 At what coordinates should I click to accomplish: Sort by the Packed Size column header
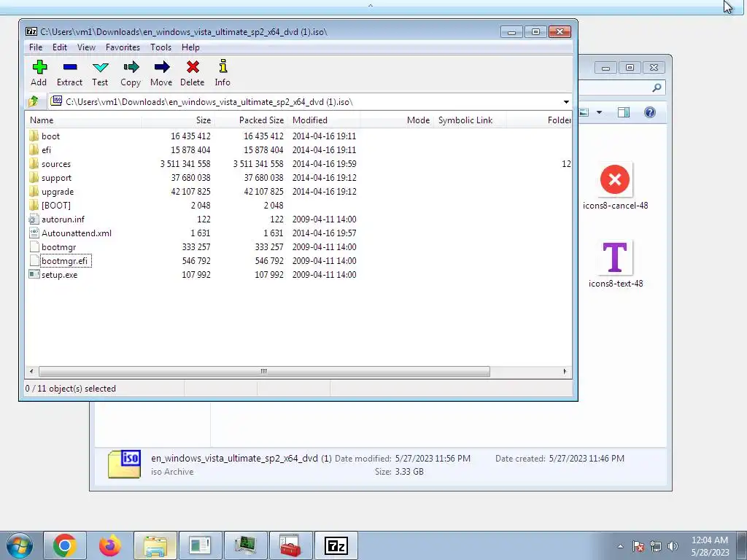tap(251, 120)
